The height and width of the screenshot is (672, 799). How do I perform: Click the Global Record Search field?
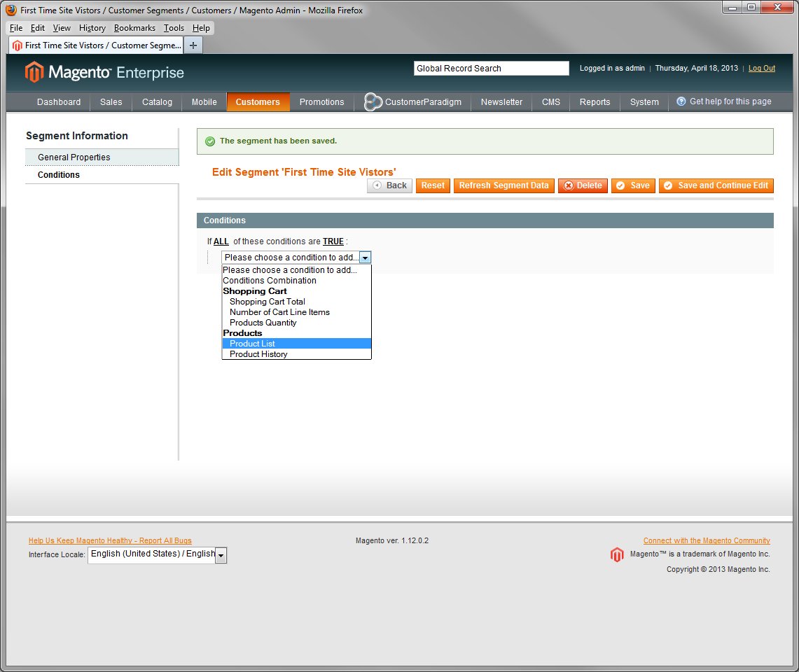(x=491, y=69)
